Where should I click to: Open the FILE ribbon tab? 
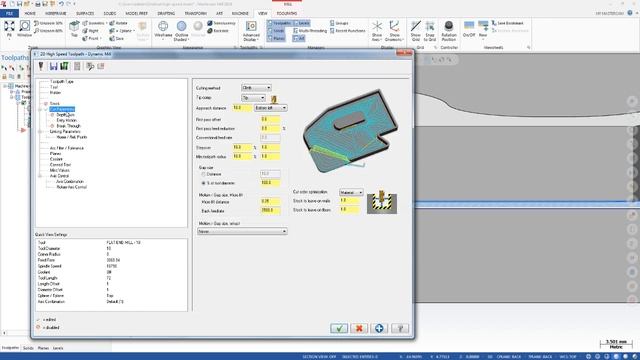(9, 13)
